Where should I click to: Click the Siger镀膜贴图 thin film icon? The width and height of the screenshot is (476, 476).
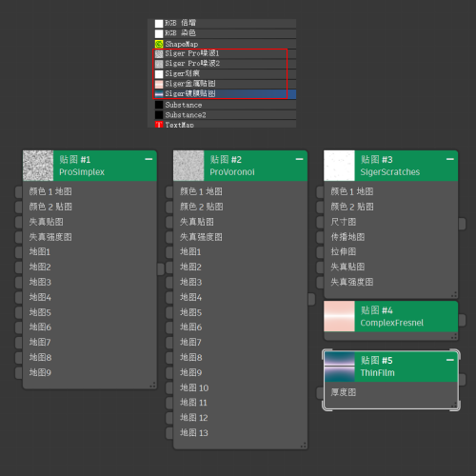[159, 94]
